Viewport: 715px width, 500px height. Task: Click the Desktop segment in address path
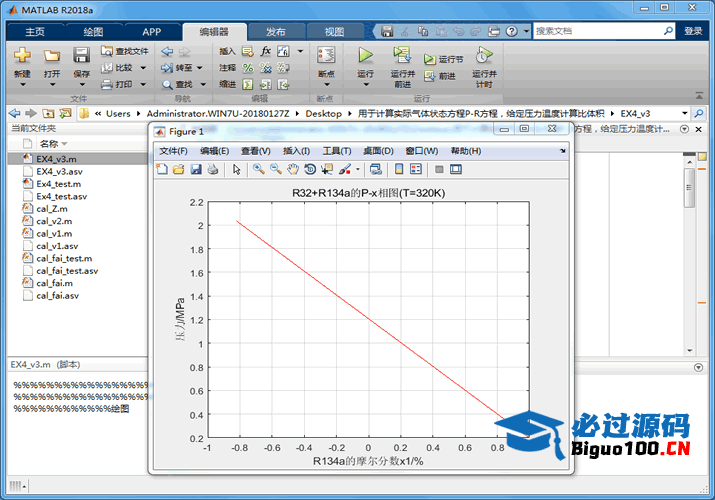(323, 113)
